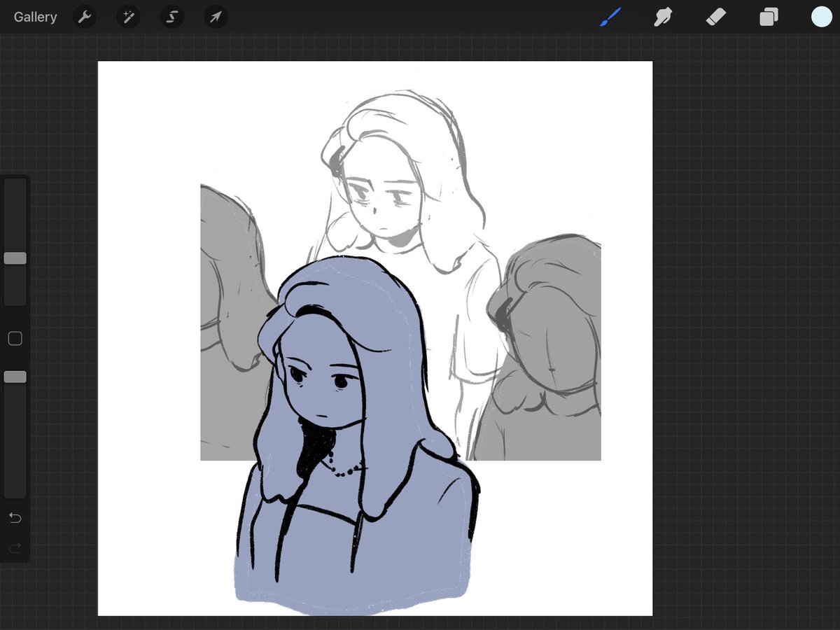Select the Brush tool
The width and height of the screenshot is (840, 630).
point(610,17)
